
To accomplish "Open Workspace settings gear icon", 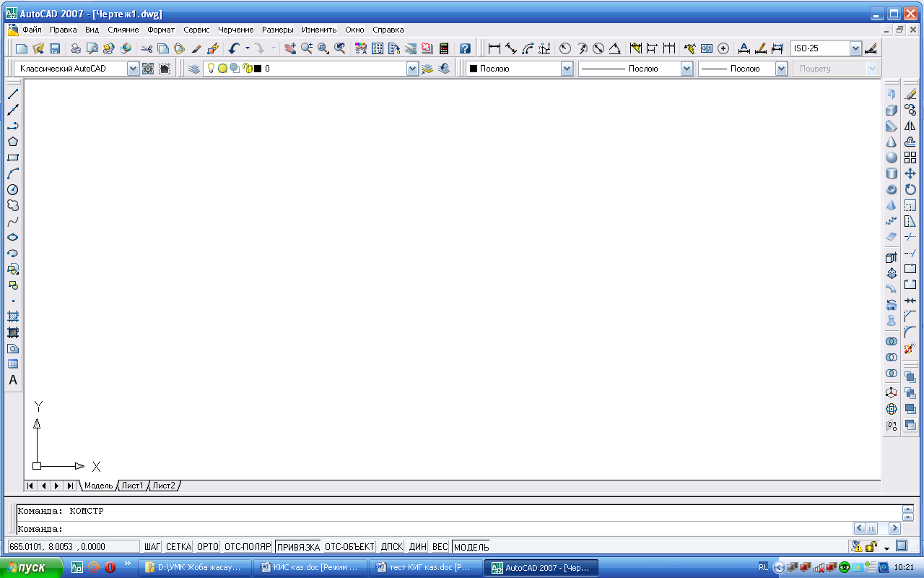I will point(148,69).
